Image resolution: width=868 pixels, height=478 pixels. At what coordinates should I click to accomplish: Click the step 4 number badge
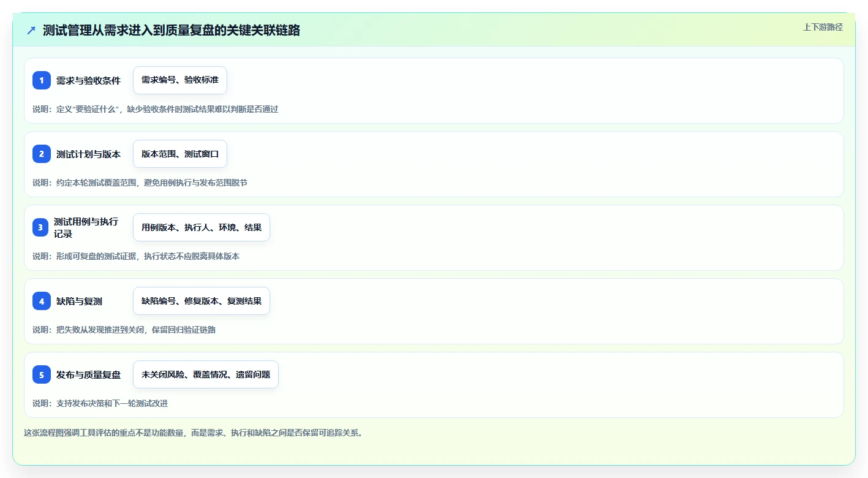pos(42,301)
